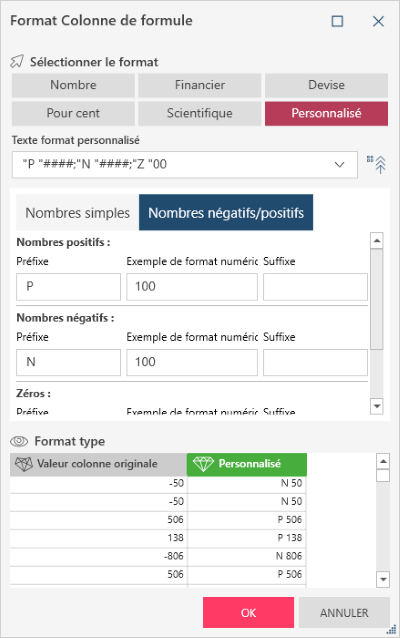
Task: Click the positive numbers Préfixe field containing P
Action: [x=68, y=287]
